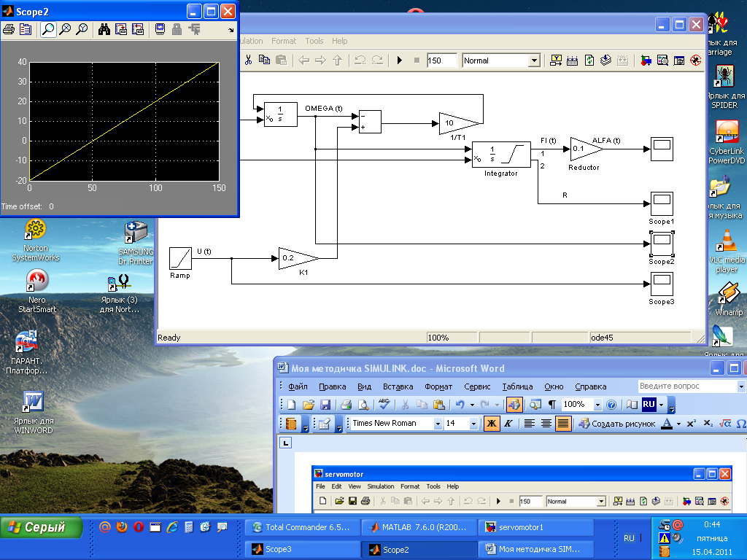Start simulation in Simulink model
The height and width of the screenshot is (560, 747).
coord(400,60)
